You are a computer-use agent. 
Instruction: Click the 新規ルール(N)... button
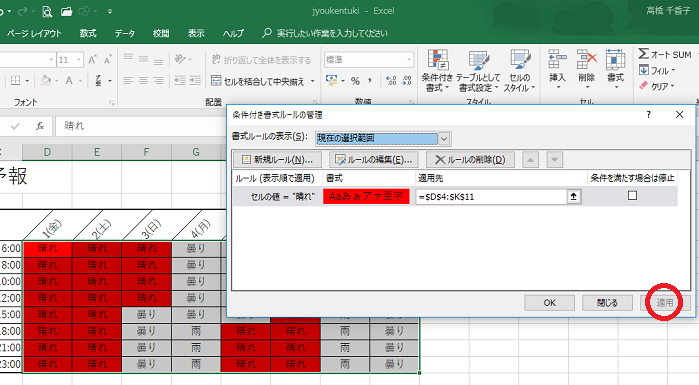277,160
